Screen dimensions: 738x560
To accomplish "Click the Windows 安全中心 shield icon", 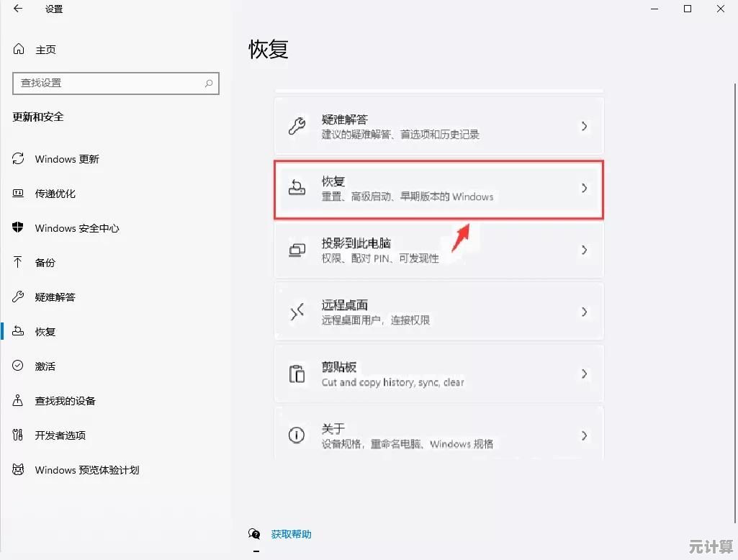I will pos(19,228).
